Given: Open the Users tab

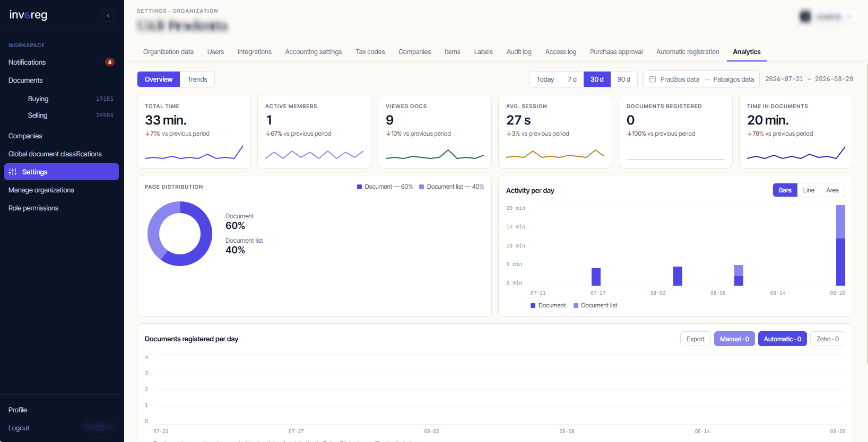Looking at the screenshot, I should 215,52.
